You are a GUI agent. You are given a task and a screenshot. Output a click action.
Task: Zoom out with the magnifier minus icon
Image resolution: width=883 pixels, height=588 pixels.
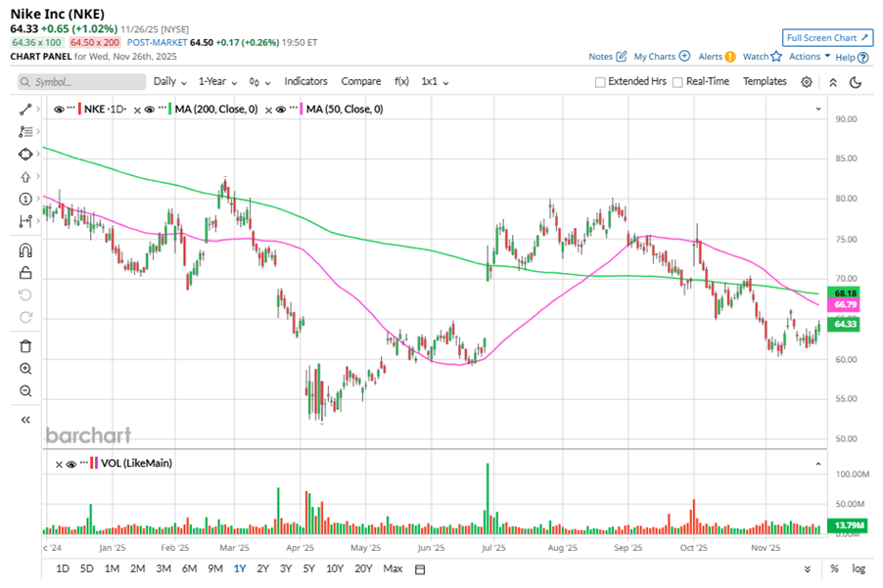pyautogui.click(x=25, y=391)
